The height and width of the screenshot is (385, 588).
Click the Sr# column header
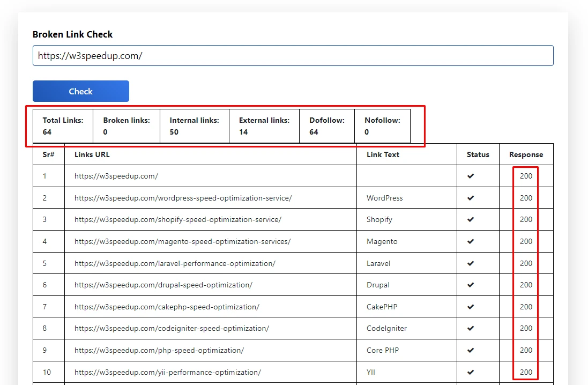[x=48, y=154]
